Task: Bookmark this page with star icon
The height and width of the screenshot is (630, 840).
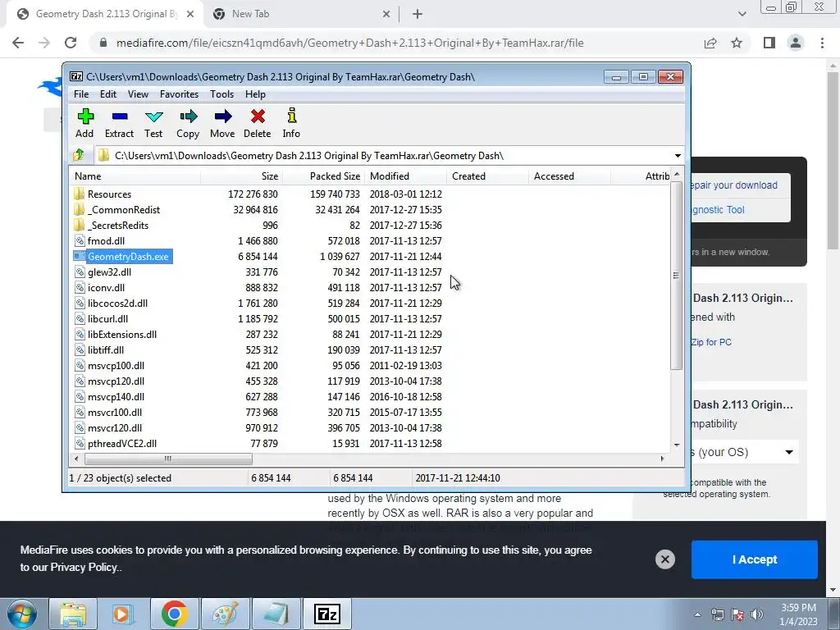Action: 737,43
